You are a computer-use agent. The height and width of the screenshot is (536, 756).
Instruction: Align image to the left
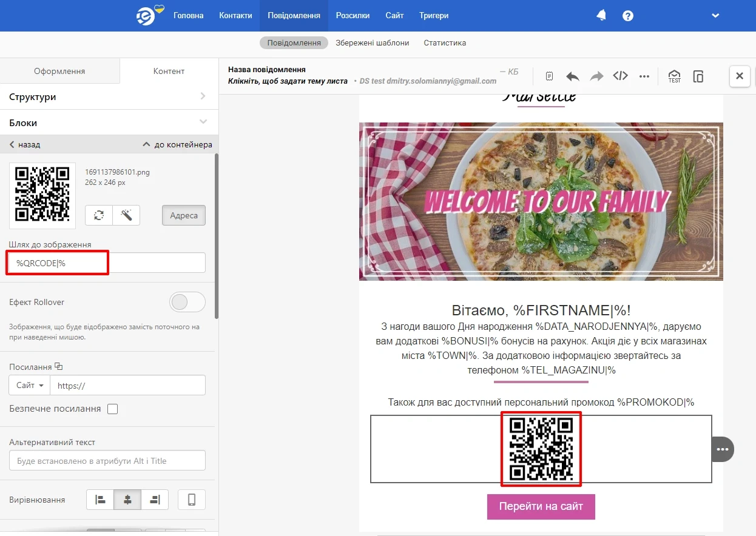pos(100,500)
